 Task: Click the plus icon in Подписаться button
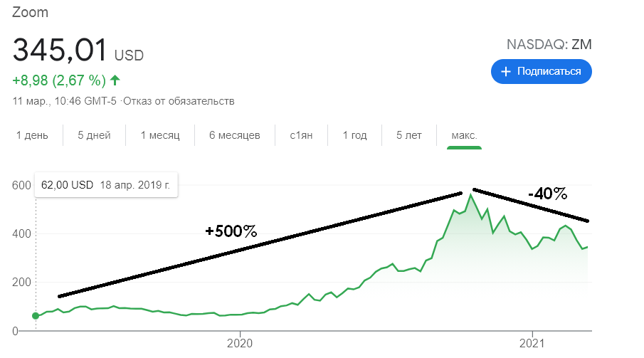point(506,71)
